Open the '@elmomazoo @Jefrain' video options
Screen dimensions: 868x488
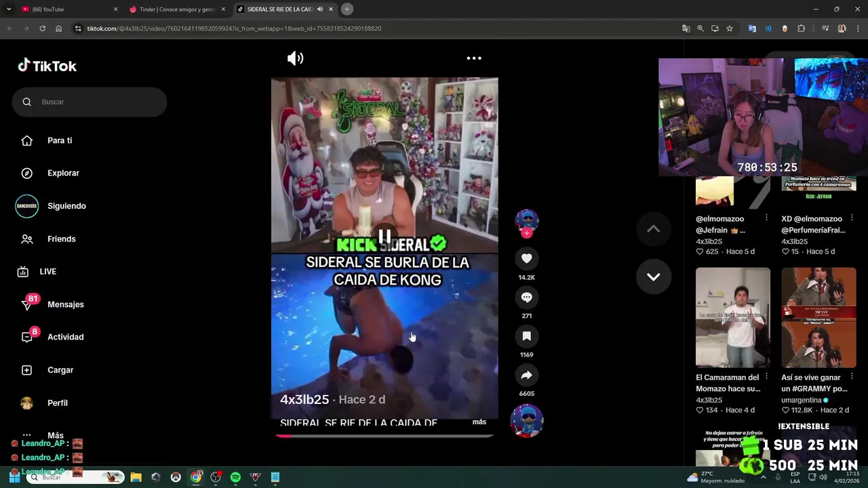coord(766,218)
